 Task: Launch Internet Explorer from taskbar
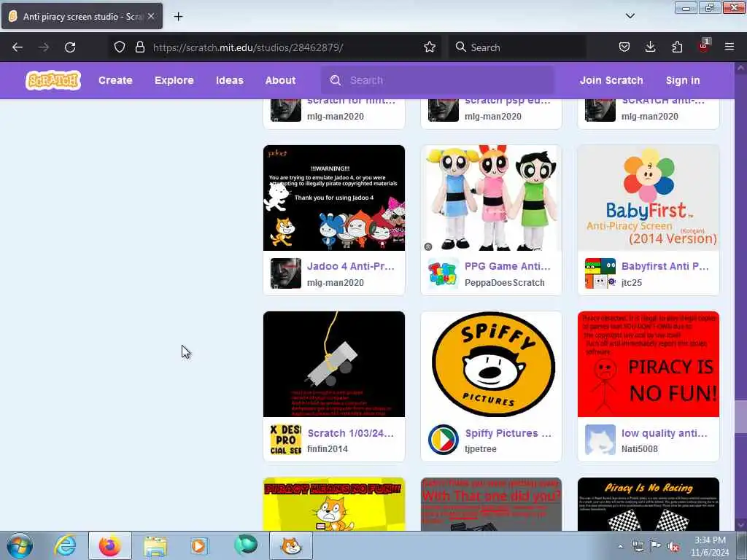point(65,545)
